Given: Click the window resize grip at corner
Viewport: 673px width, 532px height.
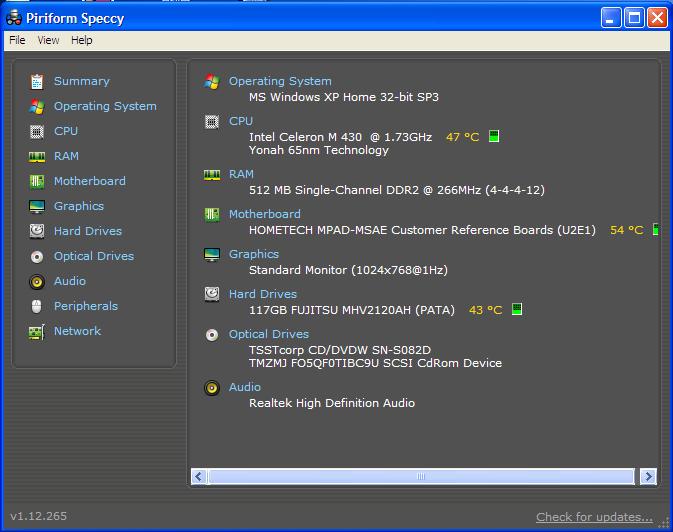Looking at the screenshot, I should [664, 522].
